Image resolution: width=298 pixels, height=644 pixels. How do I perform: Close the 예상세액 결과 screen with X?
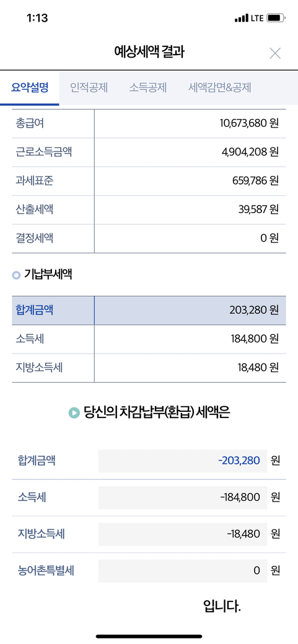pyautogui.click(x=275, y=53)
